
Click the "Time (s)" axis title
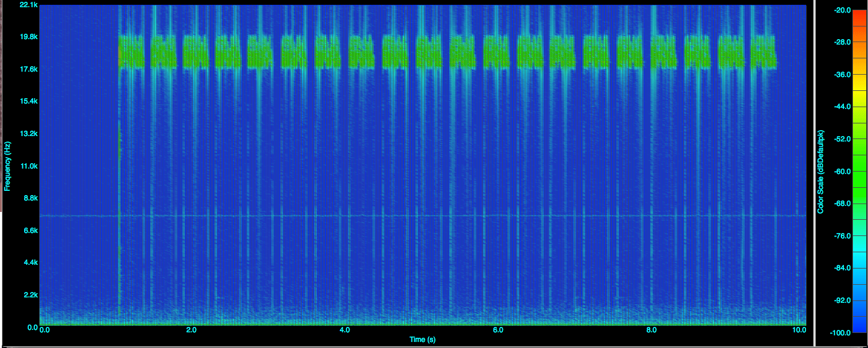pos(422,340)
